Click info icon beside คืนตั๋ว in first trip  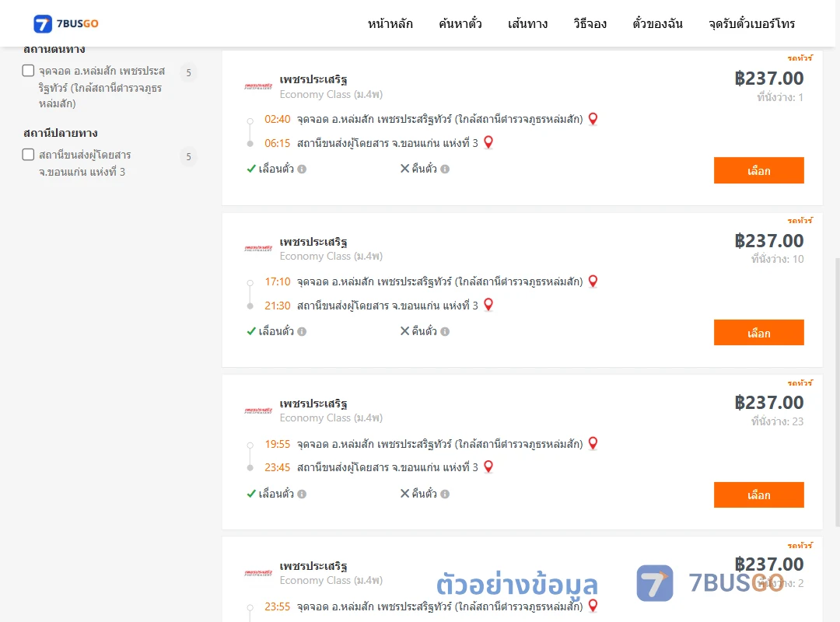[x=445, y=169]
